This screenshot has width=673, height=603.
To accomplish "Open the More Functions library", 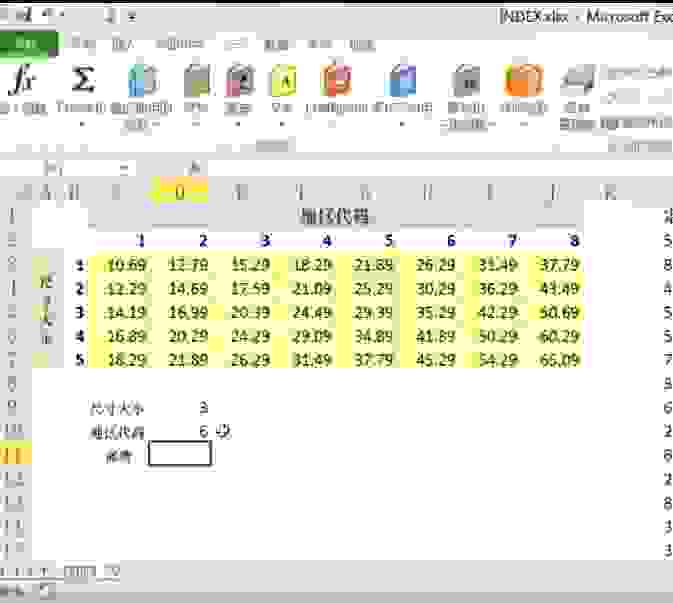I will coord(522,82).
